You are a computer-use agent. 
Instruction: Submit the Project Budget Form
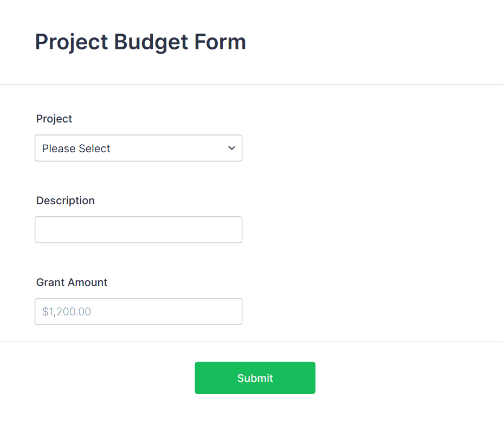255,378
